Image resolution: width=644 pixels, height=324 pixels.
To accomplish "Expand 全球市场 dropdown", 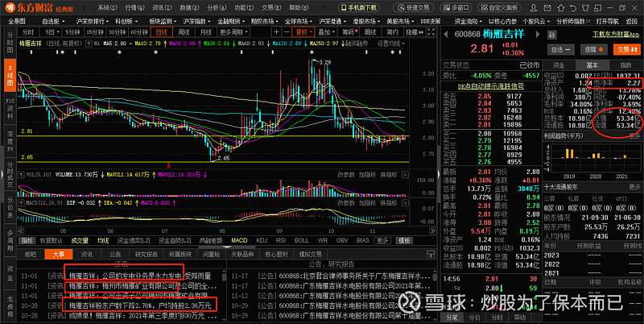I will pos(298,22).
